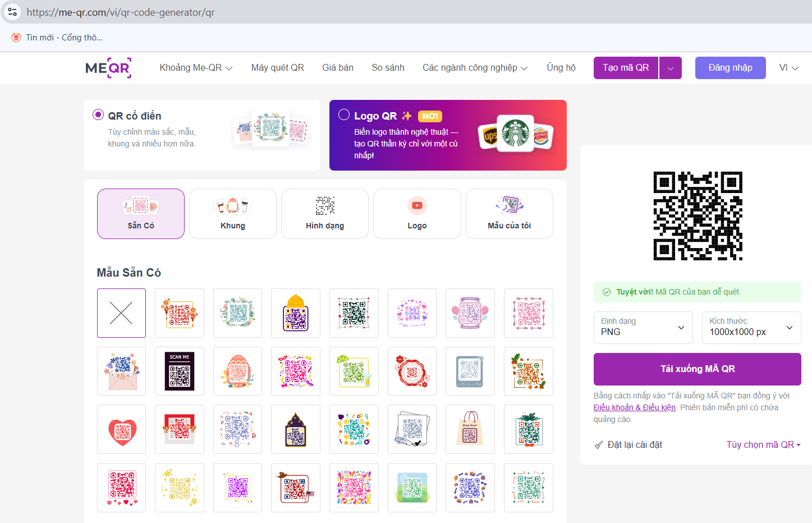Viewport: 812px width, 523px height.
Task: Click Đặt lại cài đặt reset option
Action: tap(629, 444)
